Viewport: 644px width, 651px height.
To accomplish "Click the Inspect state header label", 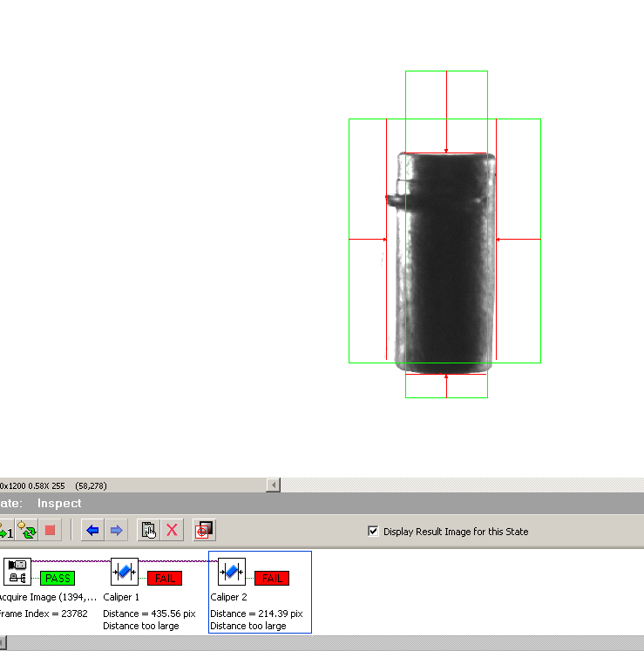I will (58, 503).
